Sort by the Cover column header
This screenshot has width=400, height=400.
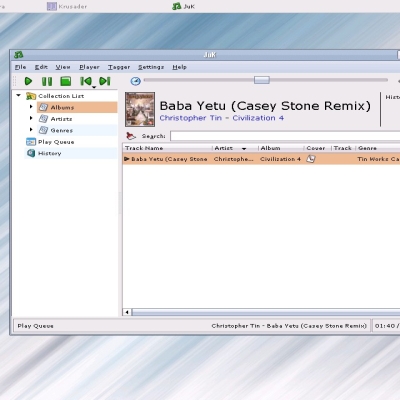coord(318,148)
